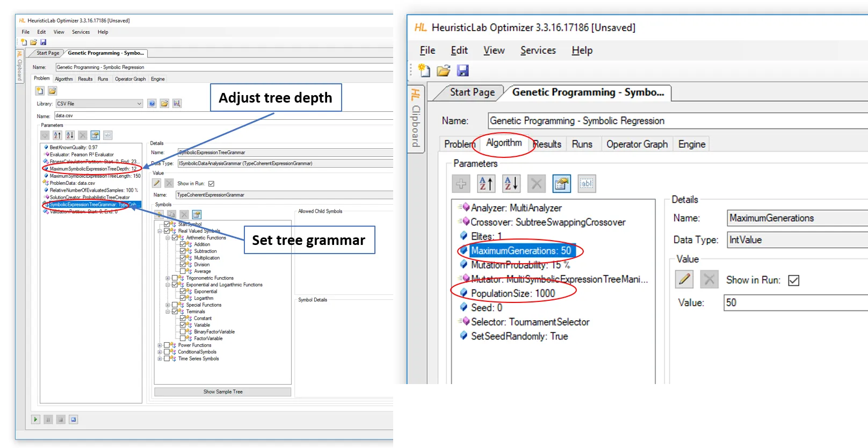Open Results tab in left window
Screen dimensions: 868x448
[x=85, y=79]
